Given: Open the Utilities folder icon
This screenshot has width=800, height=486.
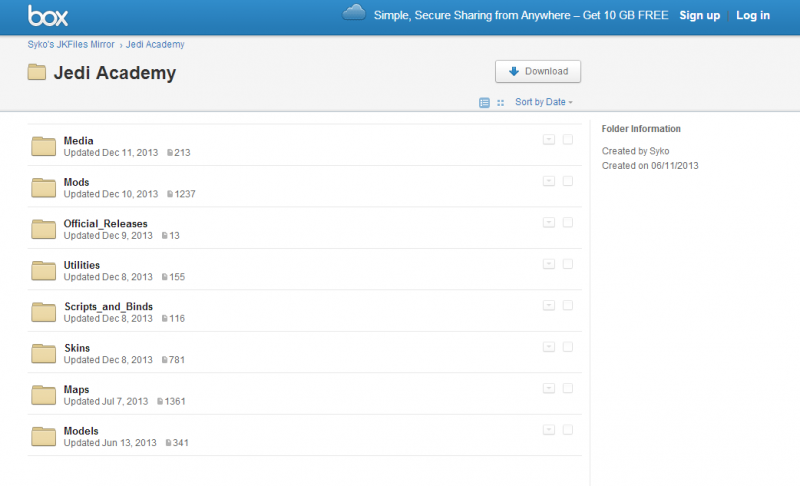Looking at the screenshot, I should point(43,270).
